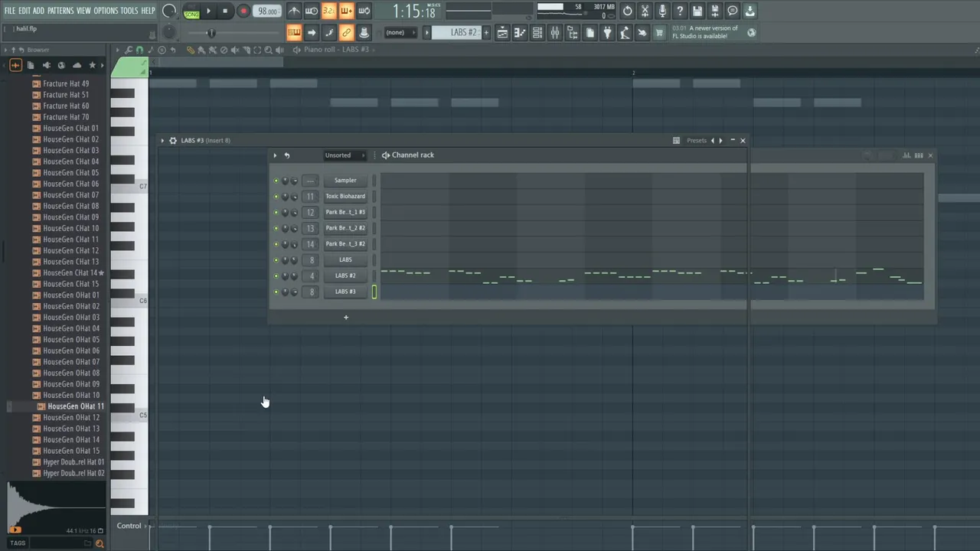This screenshot has width=980, height=551.
Task: Toggle the LABS #3 channel select indicator
Action: click(374, 292)
